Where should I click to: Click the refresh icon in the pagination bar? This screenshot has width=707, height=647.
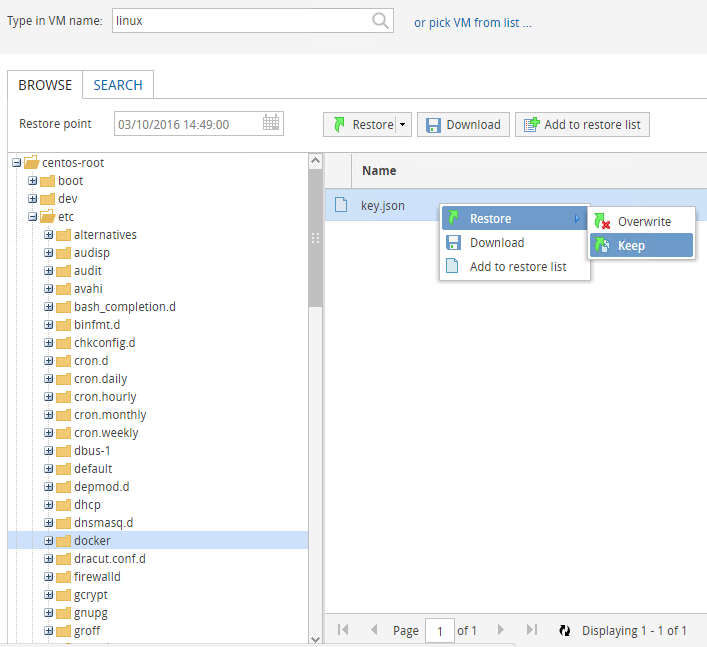(564, 630)
